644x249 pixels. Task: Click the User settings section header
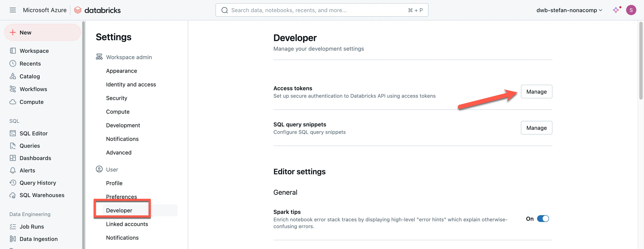point(112,169)
